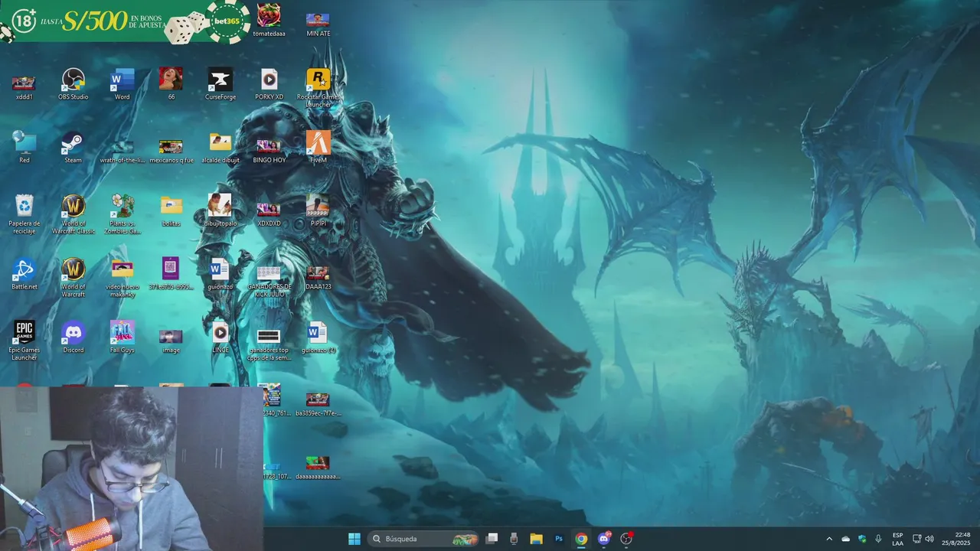This screenshot has width=980, height=551.
Task: Select the GANADORES DE KICK JULIO file
Action: click(x=269, y=282)
